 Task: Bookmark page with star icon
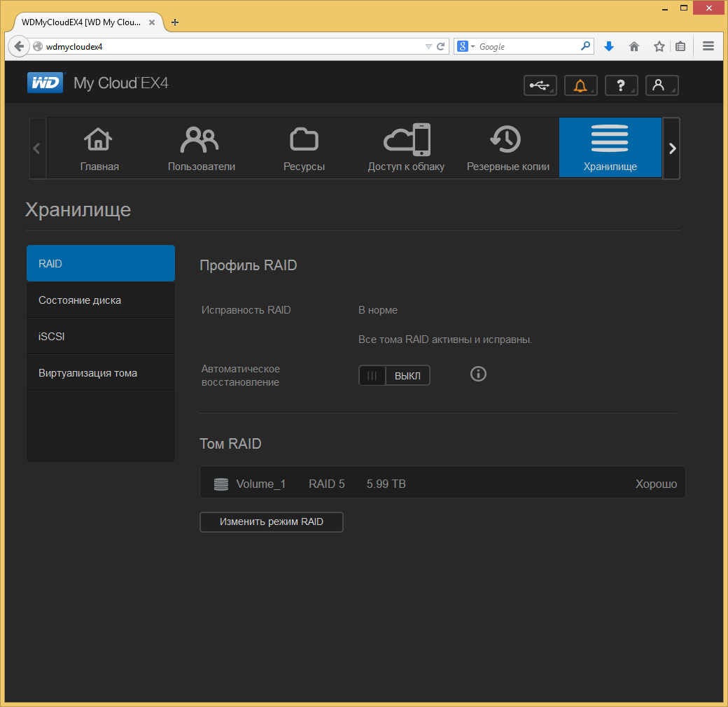click(659, 46)
